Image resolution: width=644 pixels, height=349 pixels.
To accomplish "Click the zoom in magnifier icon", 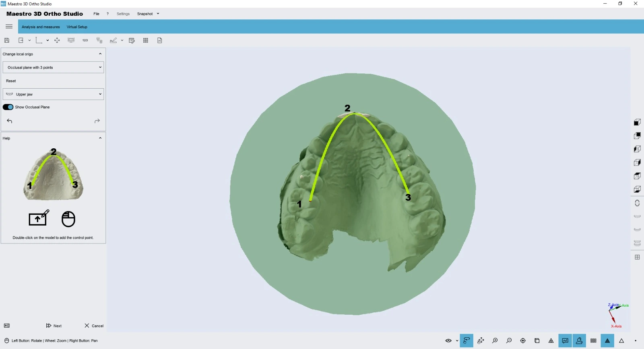I will [x=495, y=341].
